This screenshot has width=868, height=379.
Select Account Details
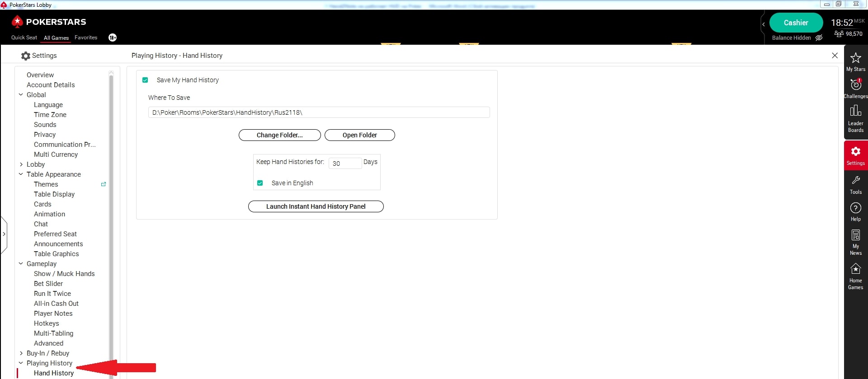coord(51,85)
